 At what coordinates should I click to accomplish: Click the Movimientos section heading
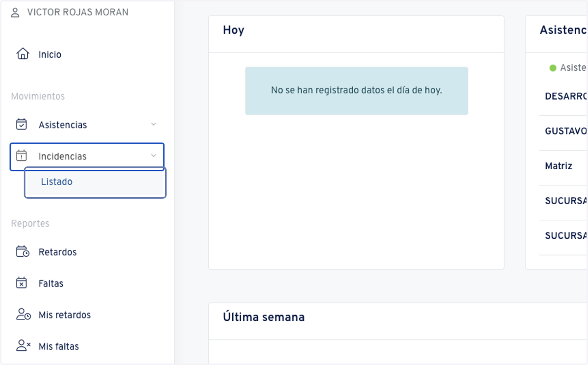point(38,96)
